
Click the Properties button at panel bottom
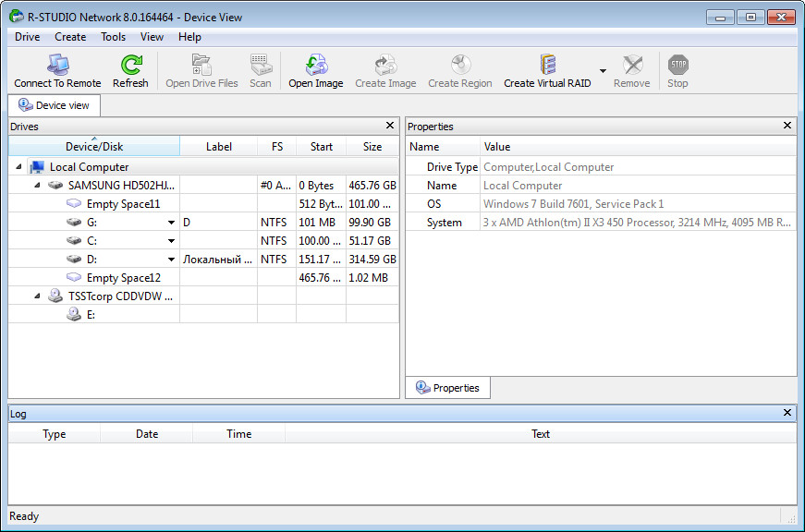click(447, 387)
